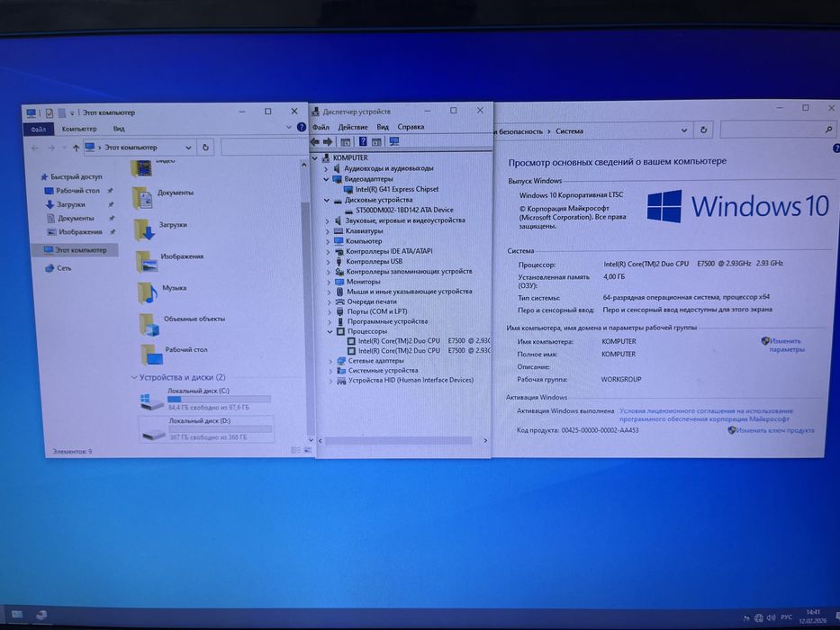Viewport: 840px width, 630px height.
Task: Select Быстрый доступ in the navigation pane
Action: 71,176
